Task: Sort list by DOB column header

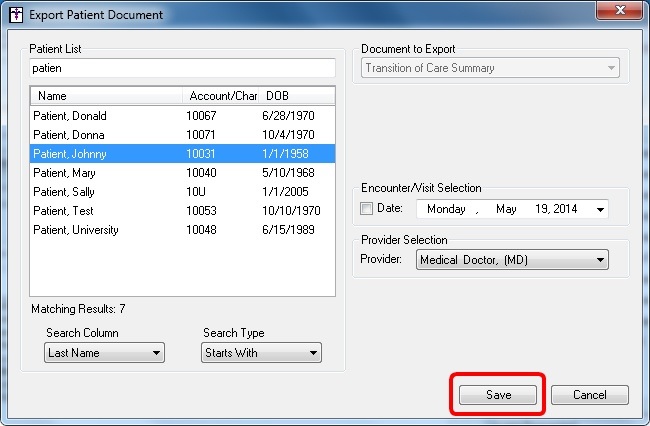Action: point(296,97)
